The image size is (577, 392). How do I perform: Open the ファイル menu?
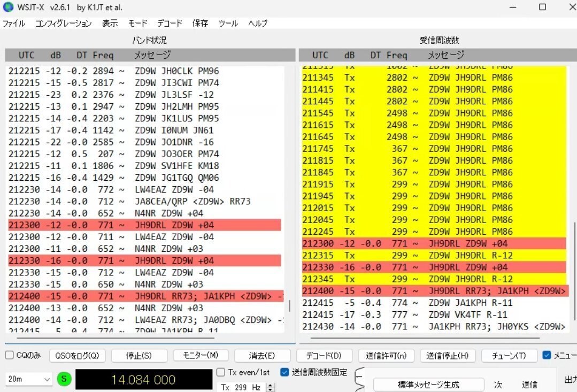[13, 23]
